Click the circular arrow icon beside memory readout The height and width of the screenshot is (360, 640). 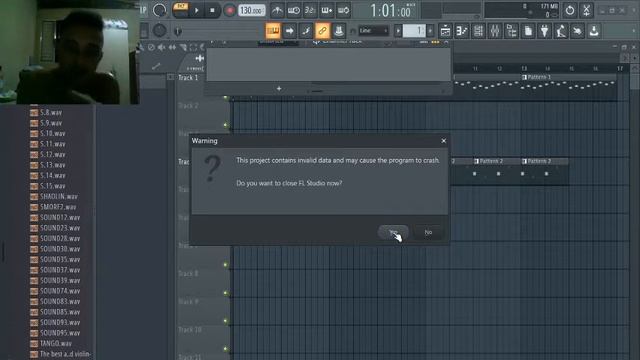[x=570, y=10]
